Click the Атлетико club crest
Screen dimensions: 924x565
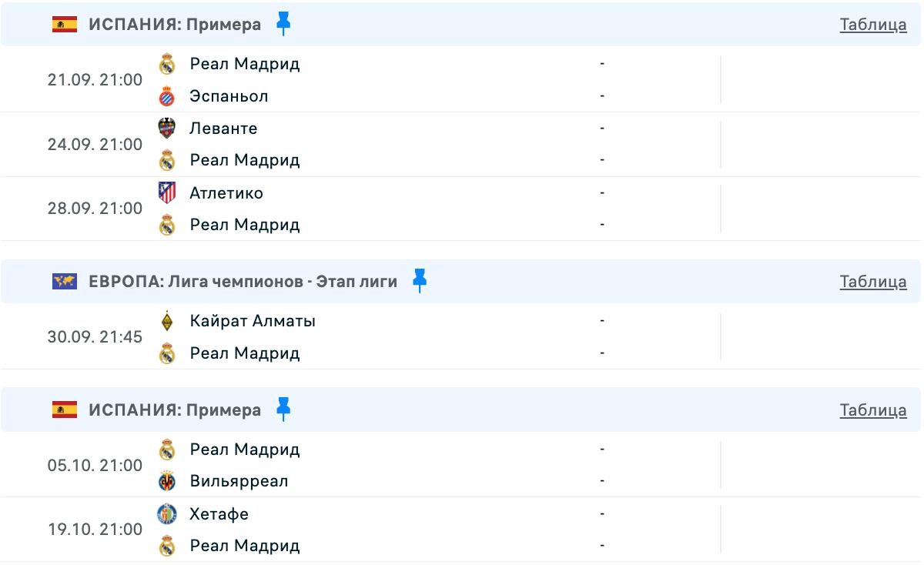(x=167, y=192)
